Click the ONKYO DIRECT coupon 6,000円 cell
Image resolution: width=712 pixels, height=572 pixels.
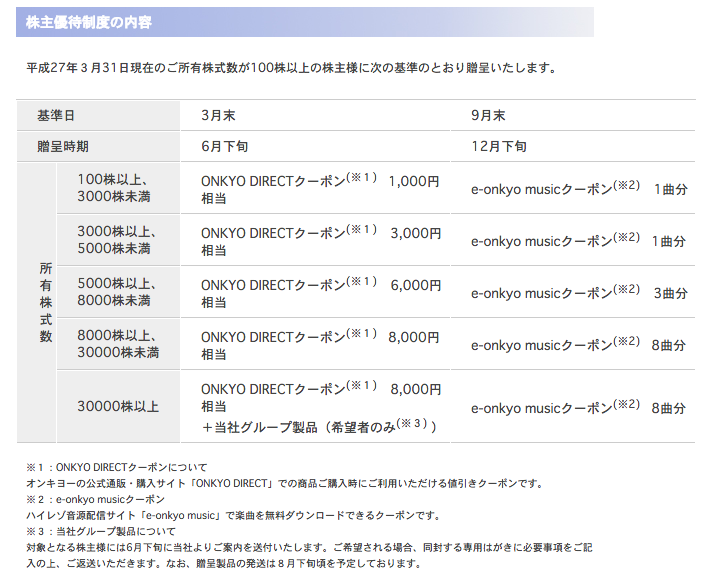click(315, 292)
